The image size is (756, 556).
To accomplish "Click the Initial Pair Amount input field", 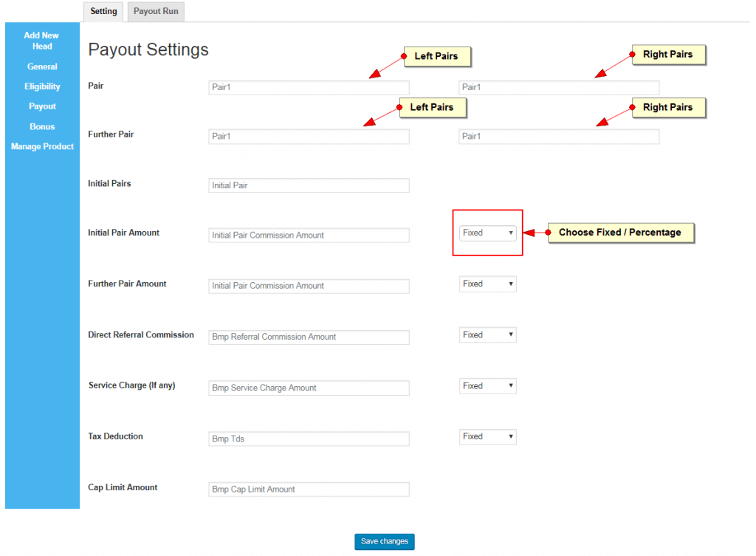I will tap(309, 236).
